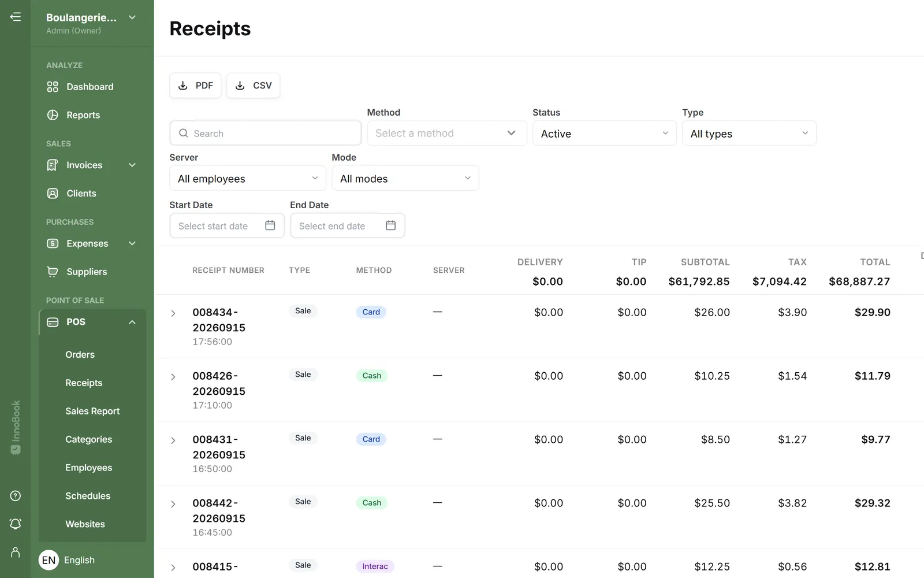Expand receipt 008434-20260915 row
Viewport: 924px width, 578px height.
[173, 313]
